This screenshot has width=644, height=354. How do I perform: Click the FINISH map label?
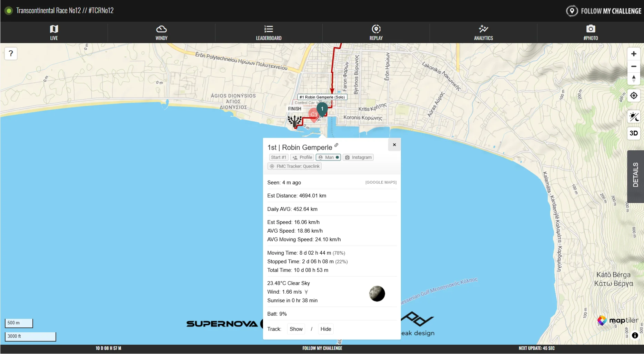point(295,109)
